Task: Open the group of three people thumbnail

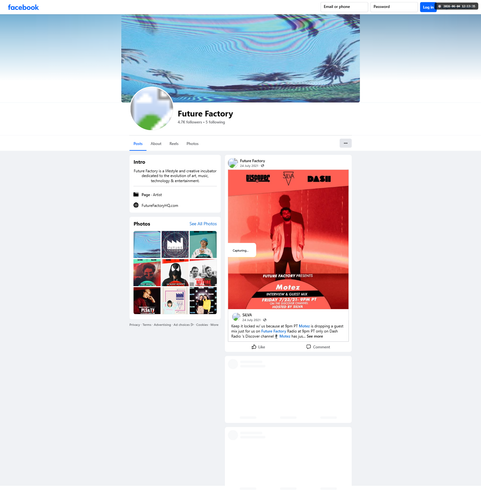Action: 203,301
